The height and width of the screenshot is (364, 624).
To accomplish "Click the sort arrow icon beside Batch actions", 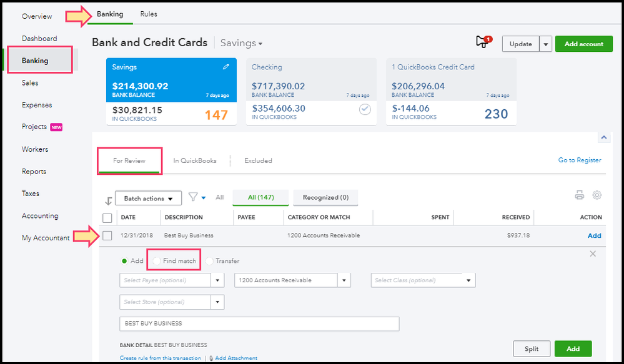I will (x=108, y=201).
